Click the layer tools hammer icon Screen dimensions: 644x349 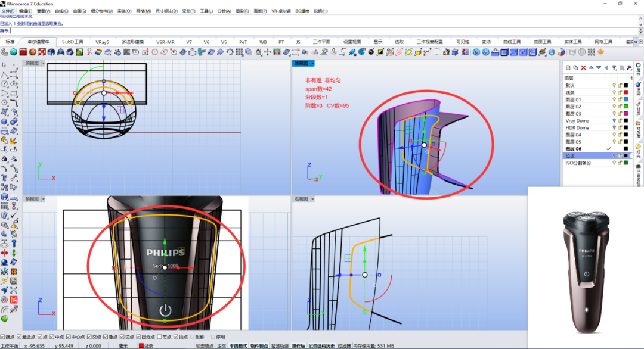[629, 68]
